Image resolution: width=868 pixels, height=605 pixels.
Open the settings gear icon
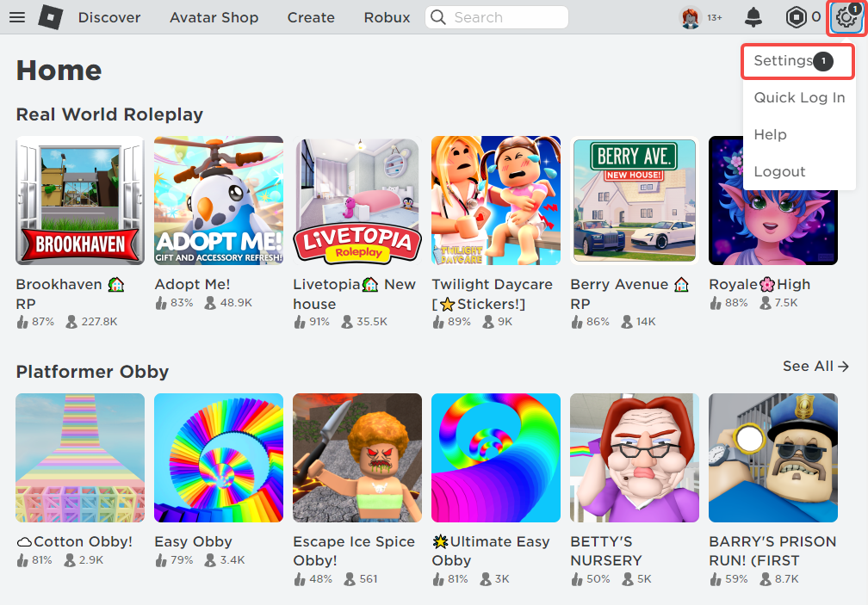pos(847,18)
